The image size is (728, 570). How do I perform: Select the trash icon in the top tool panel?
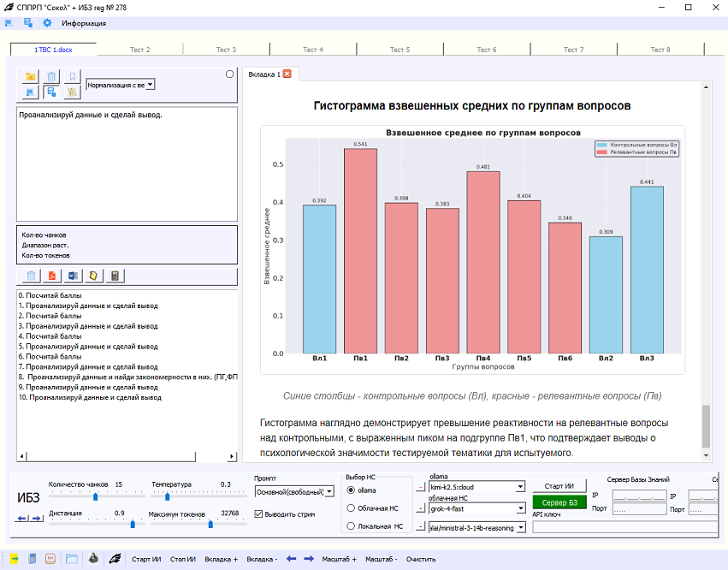52,77
